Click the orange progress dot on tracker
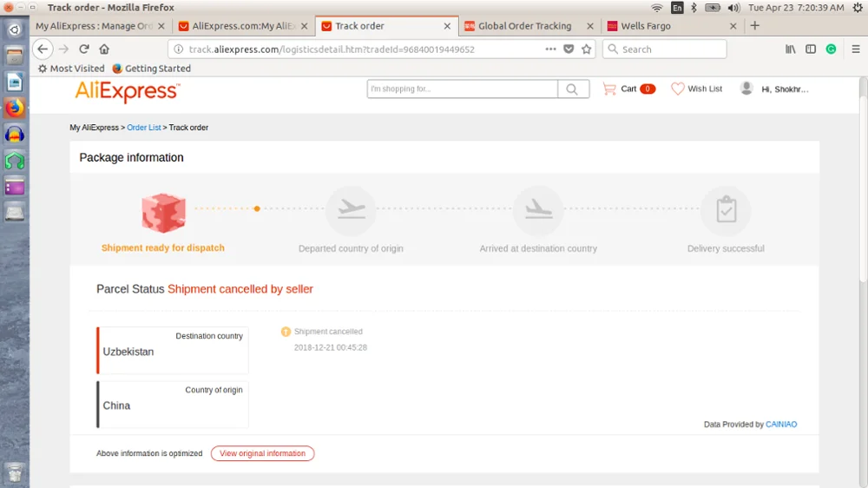This screenshot has width=868, height=488. tap(257, 208)
